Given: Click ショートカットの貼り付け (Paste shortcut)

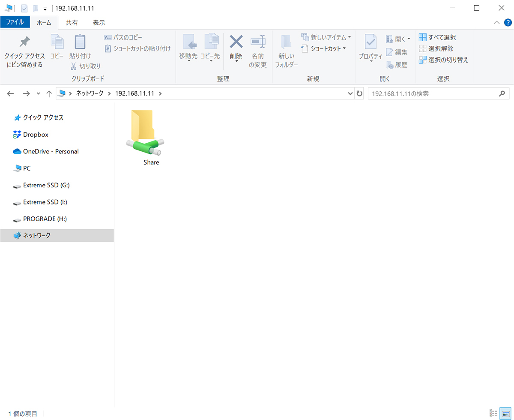Looking at the screenshot, I should (x=137, y=48).
